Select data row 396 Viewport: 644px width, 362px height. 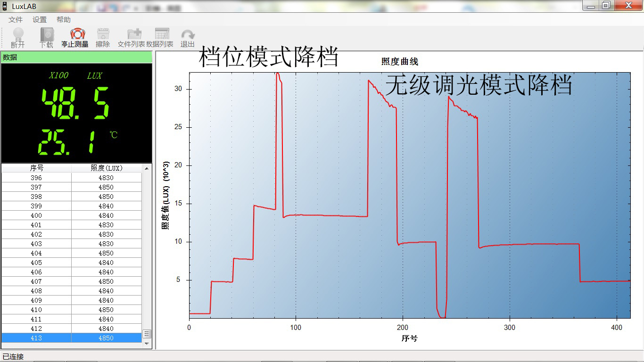72,178
